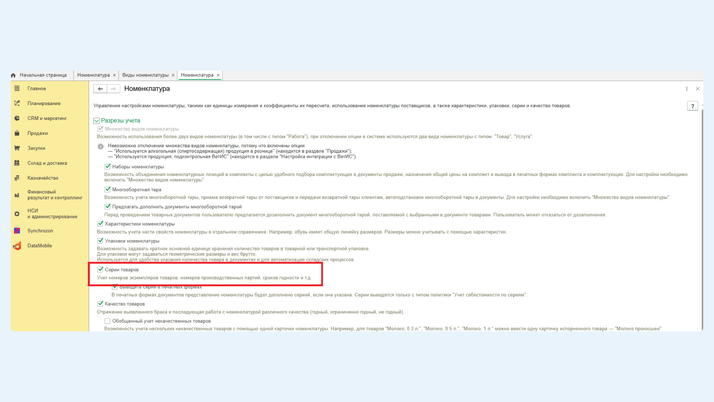Open the Главное section icon
The height and width of the screenshot is (402, 714).
[17, 88]
